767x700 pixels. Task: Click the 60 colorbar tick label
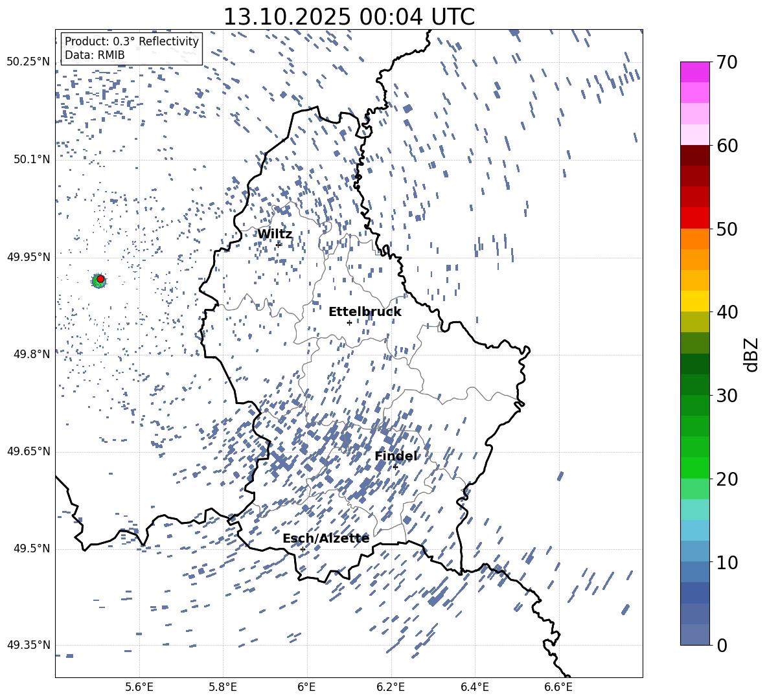[x=727, y=146]
